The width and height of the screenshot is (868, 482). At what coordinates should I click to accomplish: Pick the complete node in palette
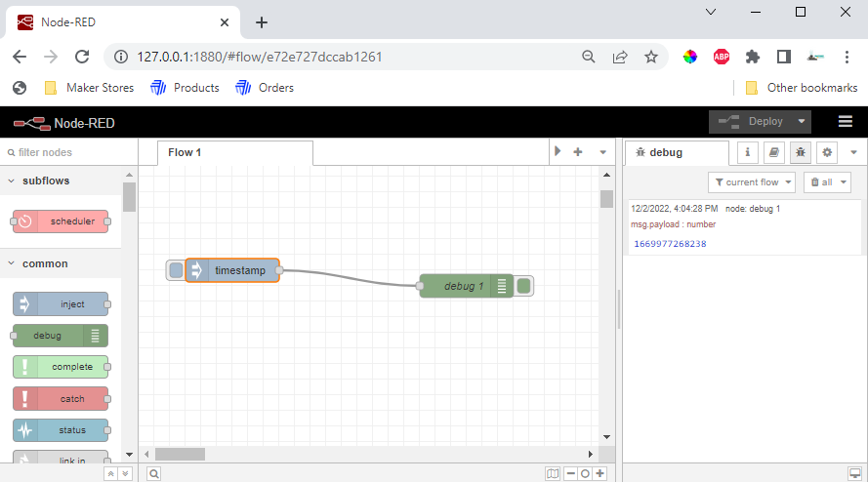pyautogui.click(x=61, y=367)
